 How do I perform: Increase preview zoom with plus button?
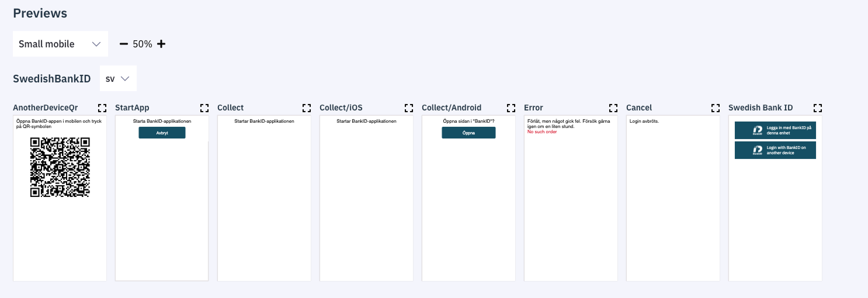pos(161,44)
